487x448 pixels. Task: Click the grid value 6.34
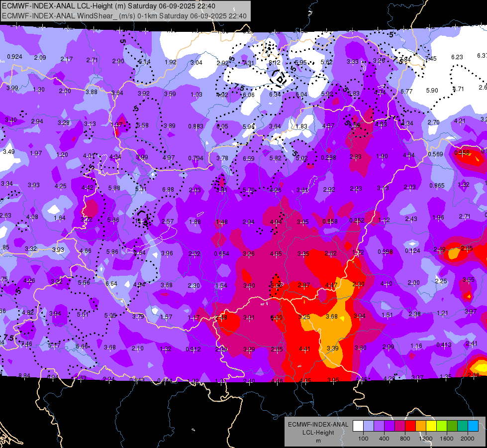point(275,94)
